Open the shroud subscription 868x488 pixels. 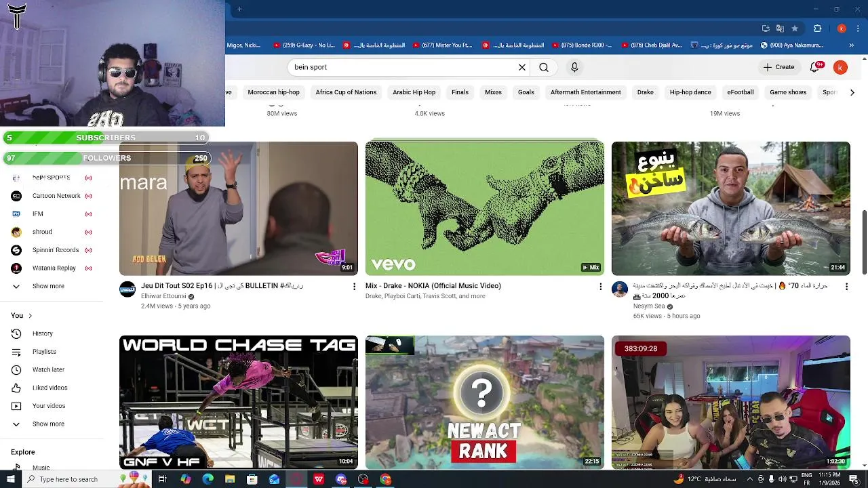pyautogui.click(x=53, y=232)
